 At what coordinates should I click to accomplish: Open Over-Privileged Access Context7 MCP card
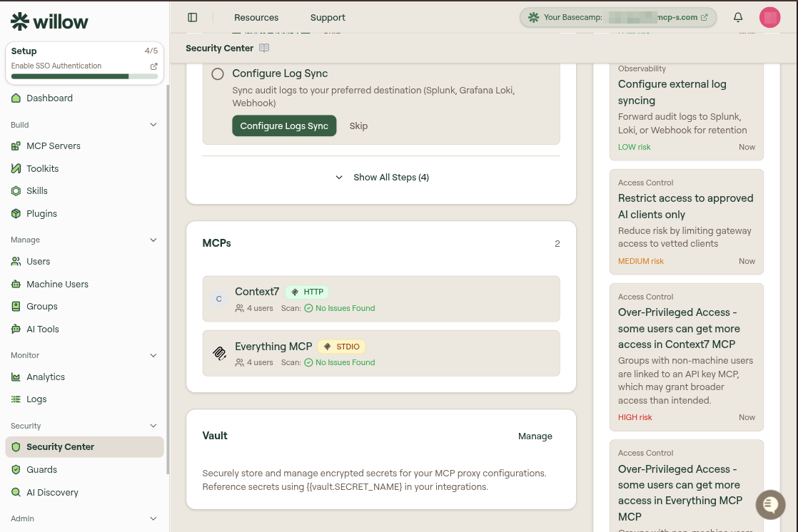point(686,357)
